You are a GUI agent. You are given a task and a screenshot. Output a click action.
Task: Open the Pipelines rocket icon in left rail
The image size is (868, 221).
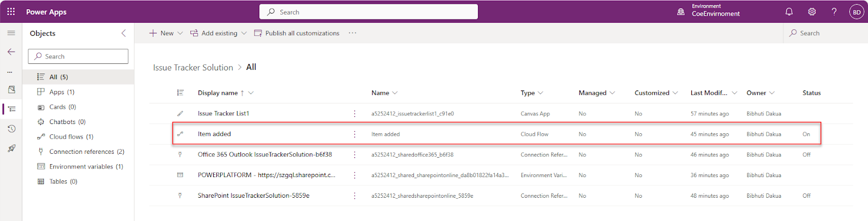[x=11, y=148]
